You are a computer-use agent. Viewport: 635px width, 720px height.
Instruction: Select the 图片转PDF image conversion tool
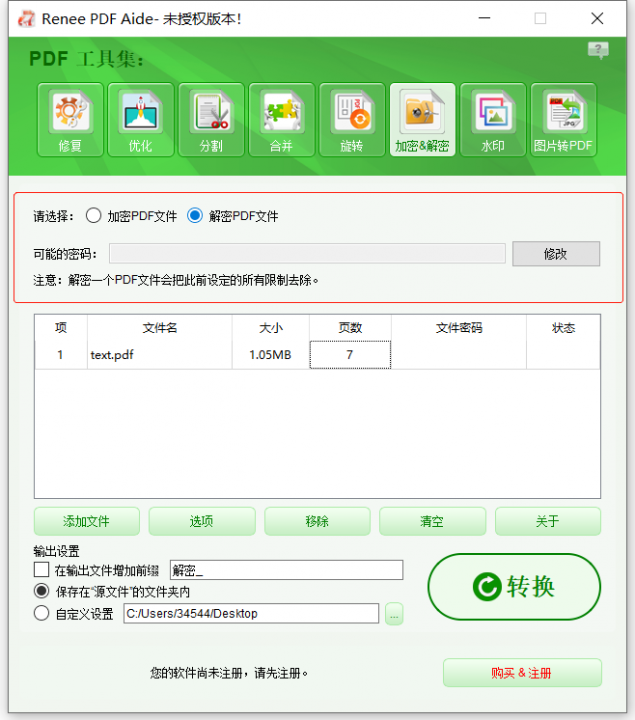pos(563,120)
